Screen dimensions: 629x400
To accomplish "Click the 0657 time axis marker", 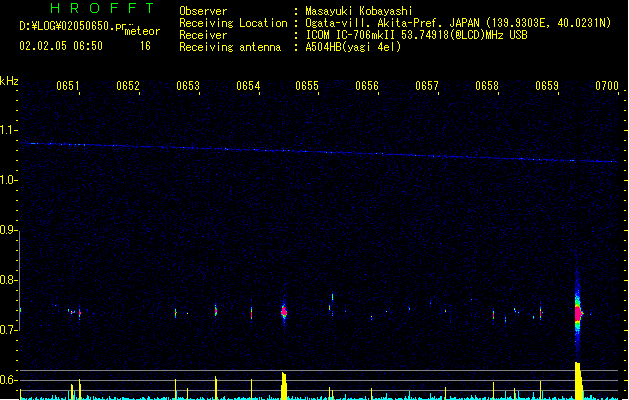I will [x=427, y=86].
